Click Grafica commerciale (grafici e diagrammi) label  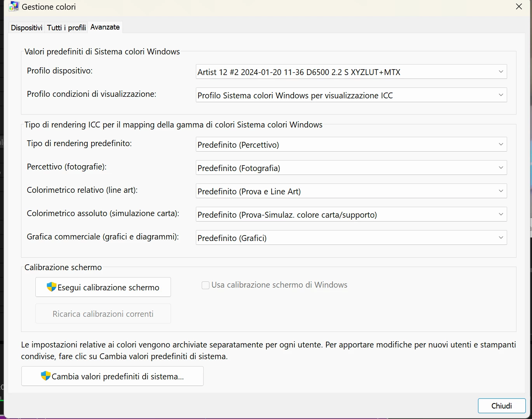tap(103, 237)
